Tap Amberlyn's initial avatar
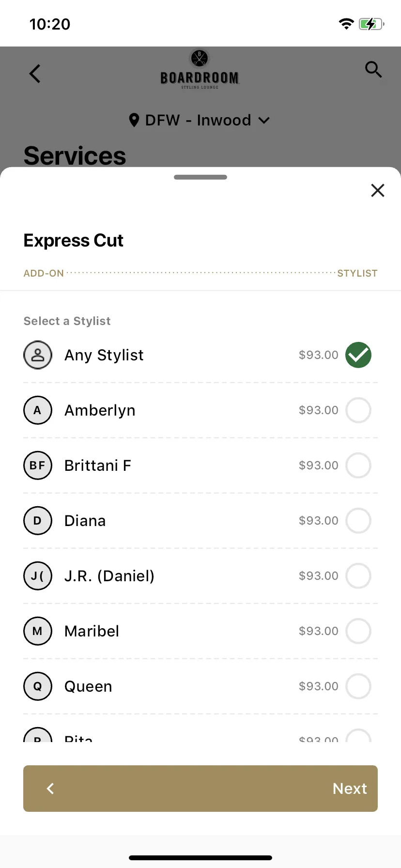401x868 pixels. click(x=38, y=410)
